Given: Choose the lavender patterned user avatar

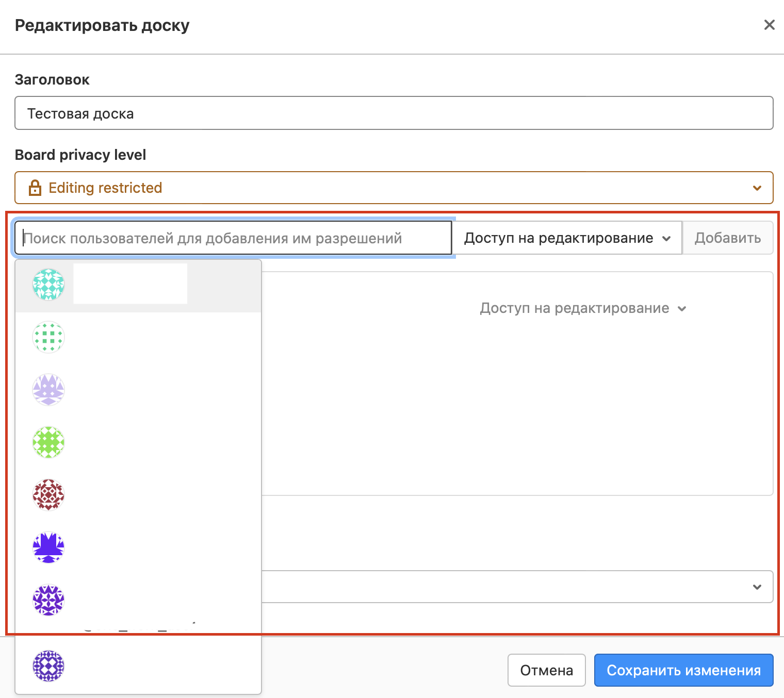Looking at the screenshot, I should tap(48, 390).
